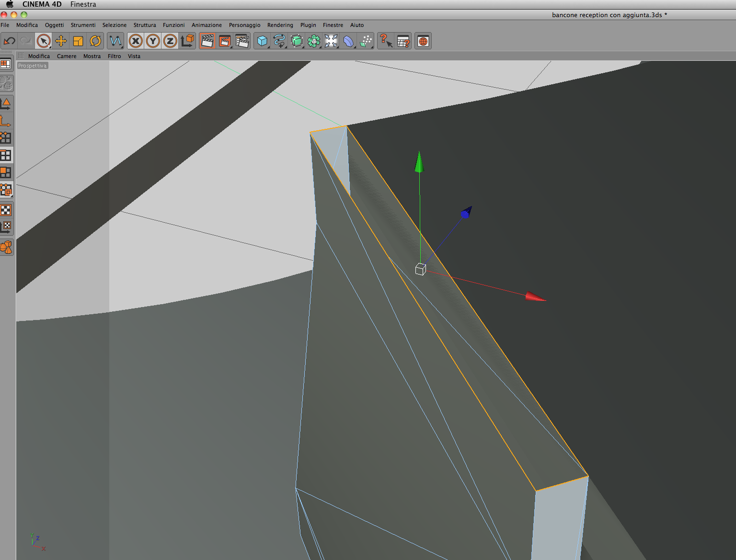Open the Strumenti menu
The height and width of the screenshot is (560, 736).
tap(83, 25)
